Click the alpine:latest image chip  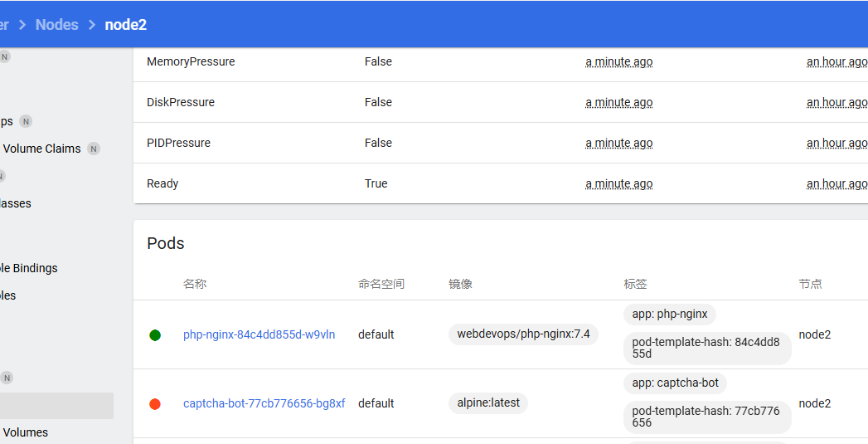click(488, 403)
